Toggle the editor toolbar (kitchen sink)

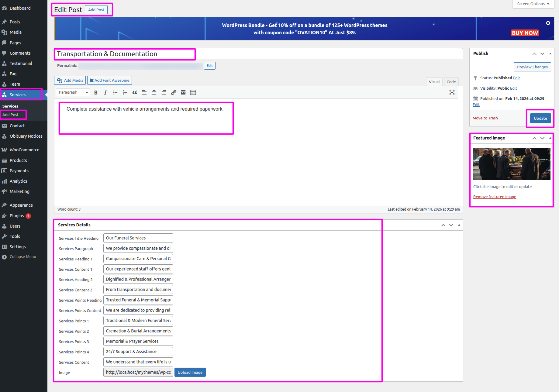pos(193,93)
